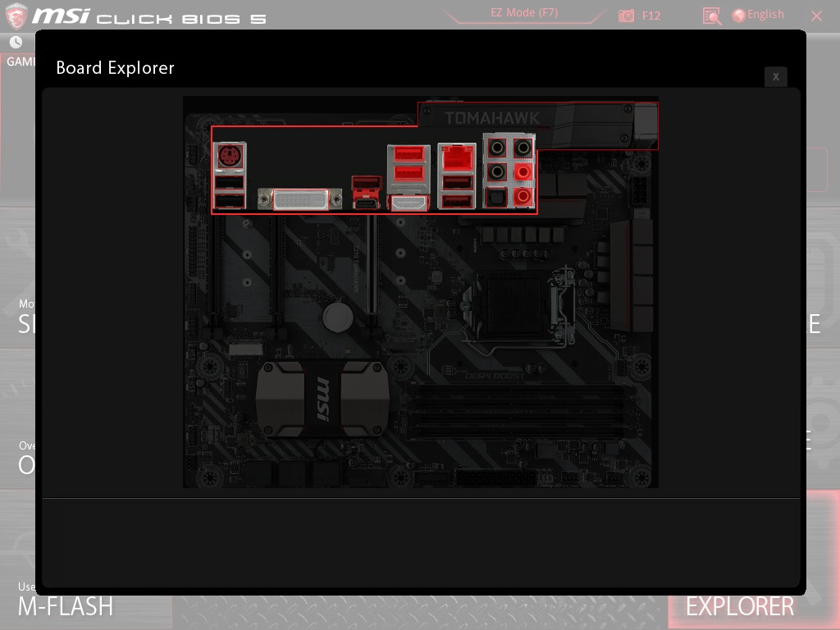Select the upper USB port below the LAN port

click(x=457, y=183)
